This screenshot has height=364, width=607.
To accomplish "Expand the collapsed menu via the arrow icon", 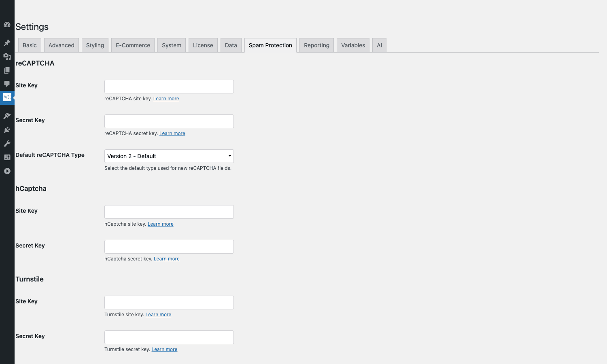I will (x=7, y=171).
